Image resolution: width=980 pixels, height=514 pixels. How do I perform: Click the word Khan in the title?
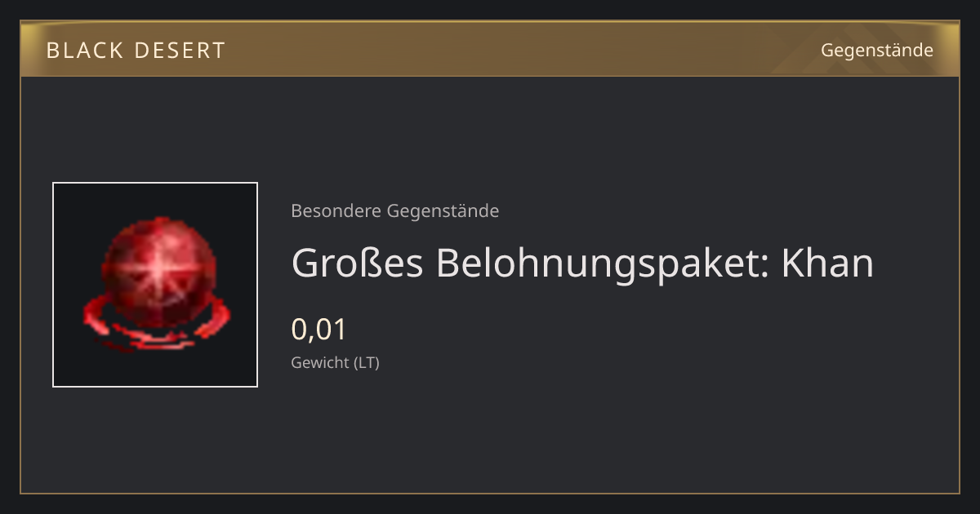pos(828,263)
